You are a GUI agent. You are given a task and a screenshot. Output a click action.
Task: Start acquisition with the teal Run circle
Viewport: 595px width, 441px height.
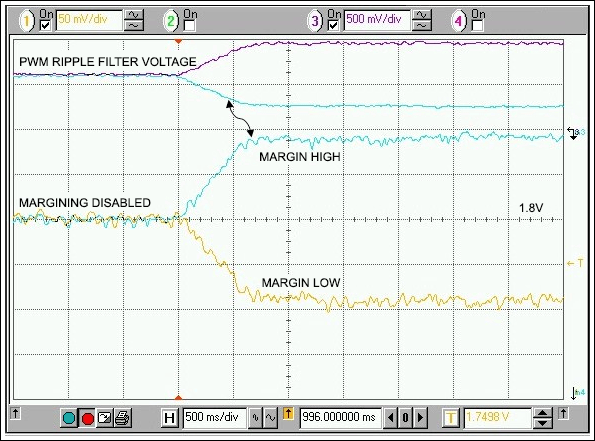69,418
